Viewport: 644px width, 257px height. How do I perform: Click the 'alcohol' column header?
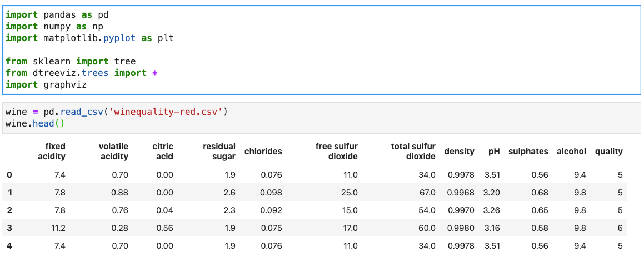click(x=571, y=152)
